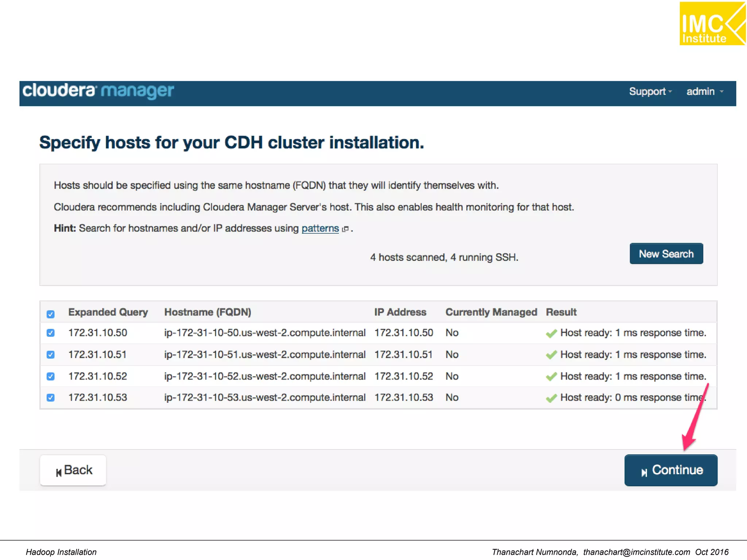Open the Support dropdown menu
The height and width of the screenshot is (560, 747).
coord(650,92)
